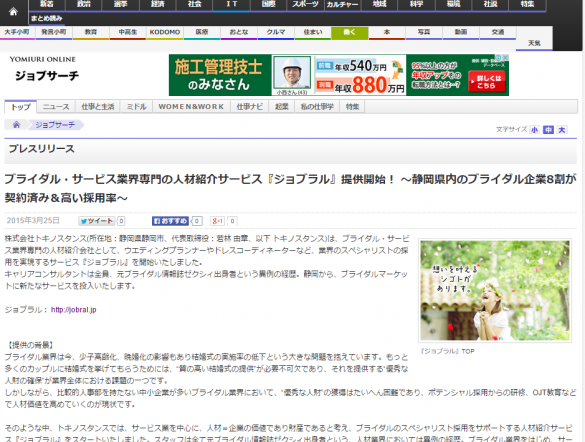Click the 『ジョブラル』TOP image caption

click(x=447, y=351)
